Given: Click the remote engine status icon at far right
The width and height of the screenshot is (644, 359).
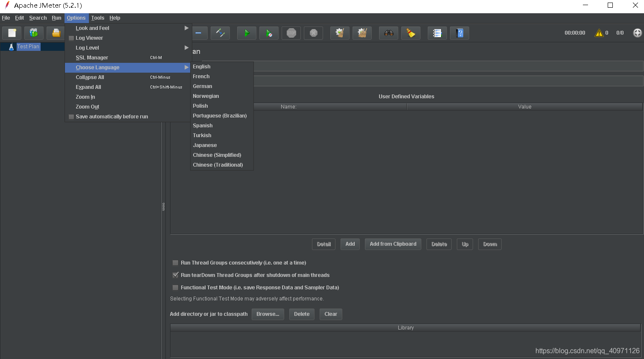Looking at the screenshot, I should point(637,33).
